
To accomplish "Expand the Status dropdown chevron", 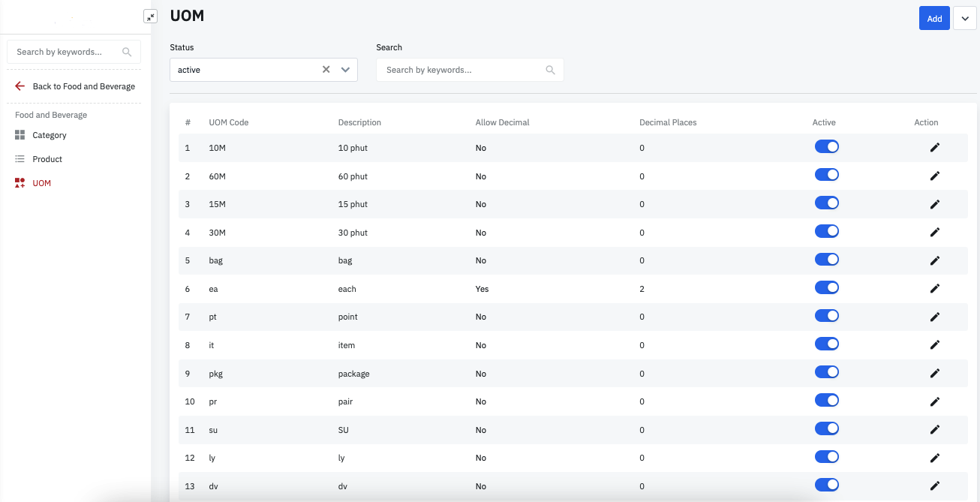I will (x=345, y=70).
